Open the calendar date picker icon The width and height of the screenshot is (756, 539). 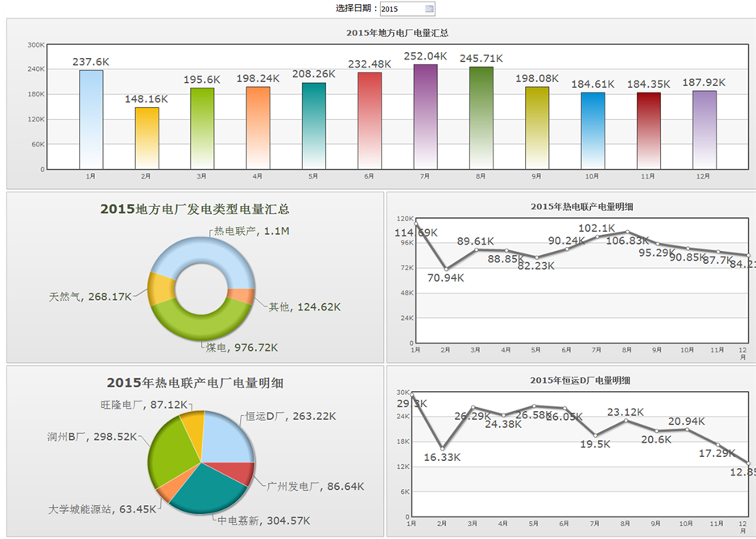pyautogui.click(x=429, y=9)
